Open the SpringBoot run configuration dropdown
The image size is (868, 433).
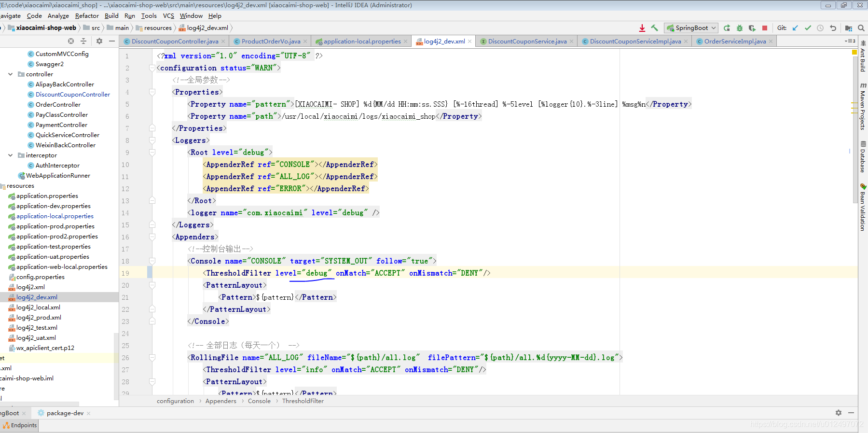(x=691, y=28)
